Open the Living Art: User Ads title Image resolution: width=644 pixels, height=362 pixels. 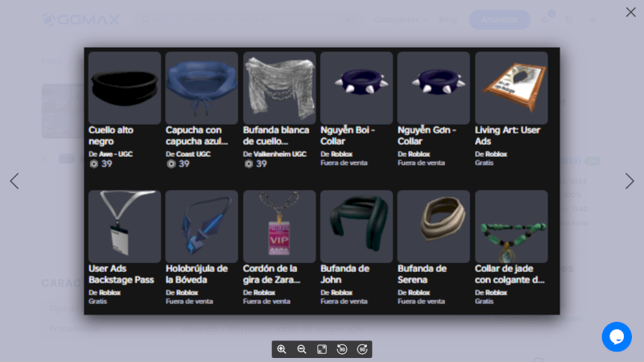point(507,135)
